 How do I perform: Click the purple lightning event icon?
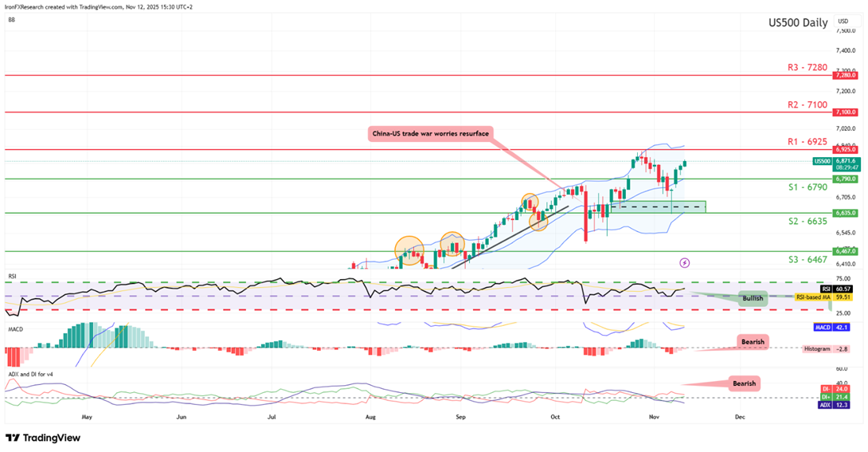(684, 261)
